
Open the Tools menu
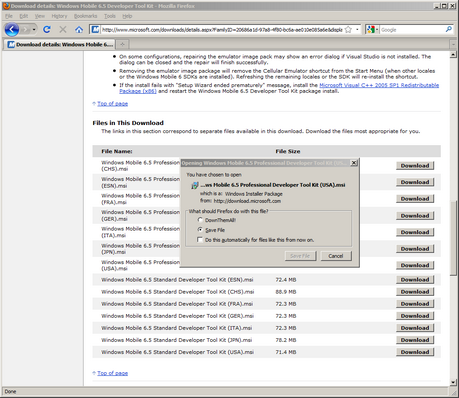110,16
